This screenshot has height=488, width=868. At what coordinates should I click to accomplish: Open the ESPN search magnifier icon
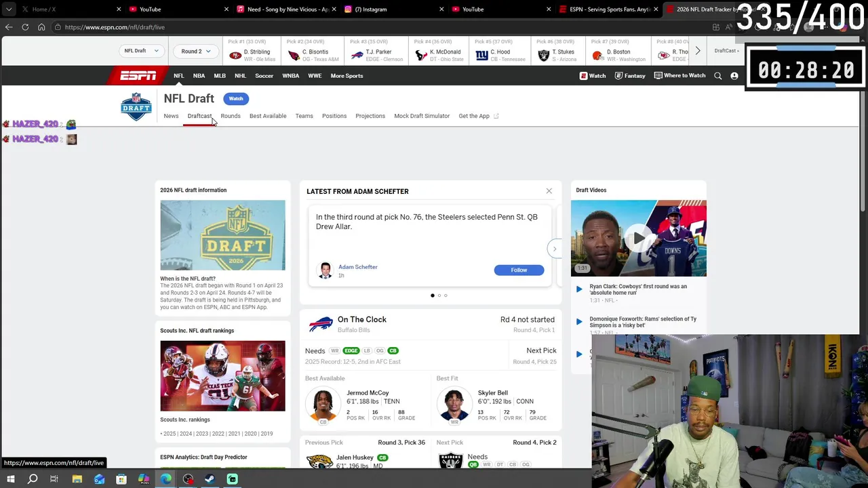click(718, 76)
